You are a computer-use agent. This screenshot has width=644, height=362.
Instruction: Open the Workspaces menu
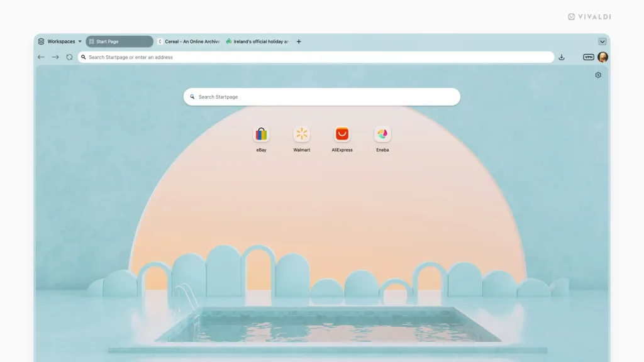coord(60,41)
